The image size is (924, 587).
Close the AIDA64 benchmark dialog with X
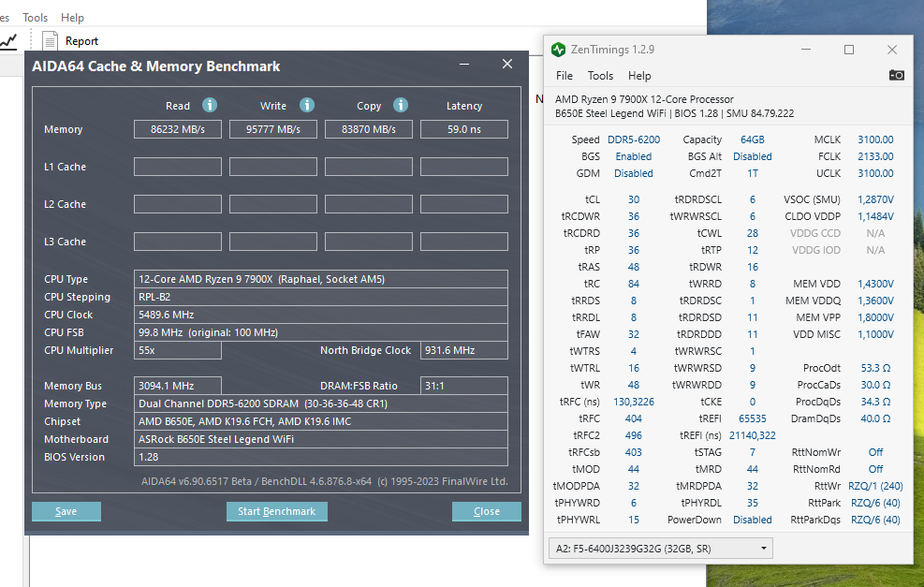[507, 64]
